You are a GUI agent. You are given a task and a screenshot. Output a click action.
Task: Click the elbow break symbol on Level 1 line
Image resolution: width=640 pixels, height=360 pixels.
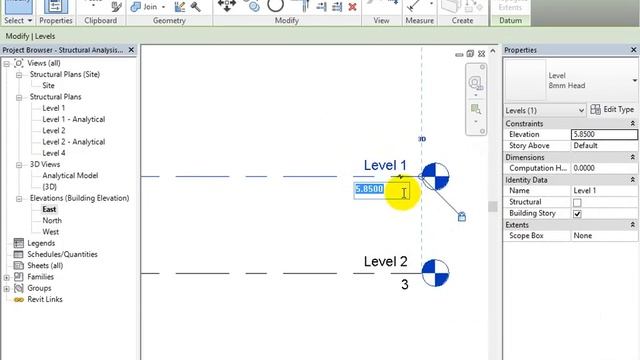[400, 177]
